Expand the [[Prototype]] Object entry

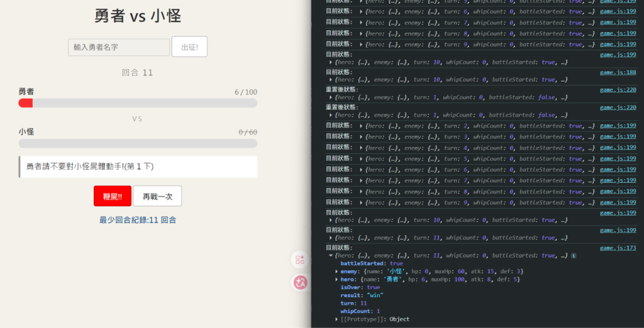[x=337, y=319]
